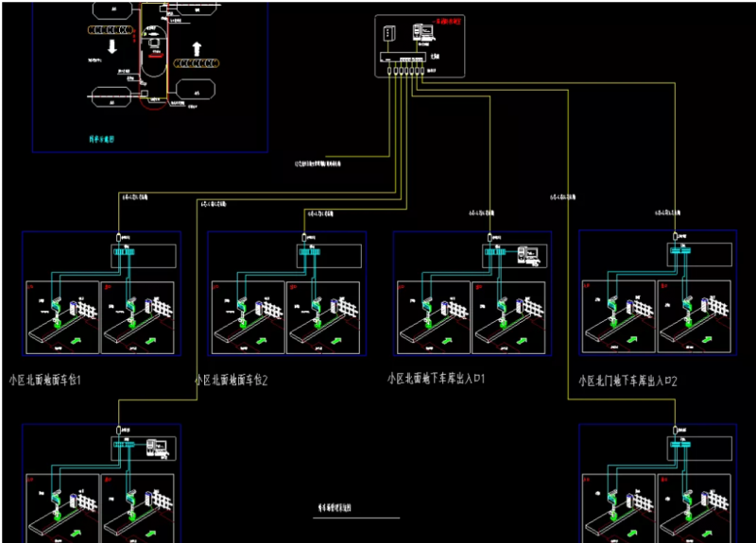This screenshot has width=756, height=543.
Task: Select the text 小区北面地下车库出入口1
Action: [x=436, y=378]
